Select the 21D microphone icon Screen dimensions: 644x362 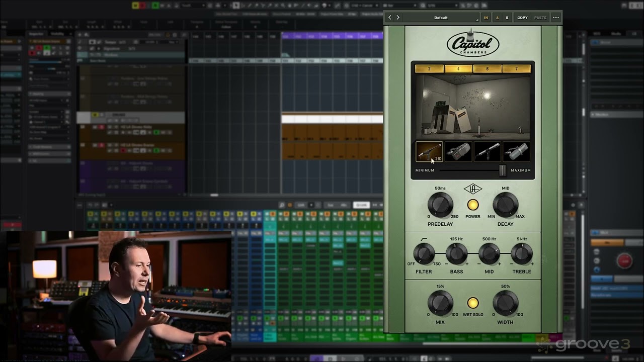point(429,152)
